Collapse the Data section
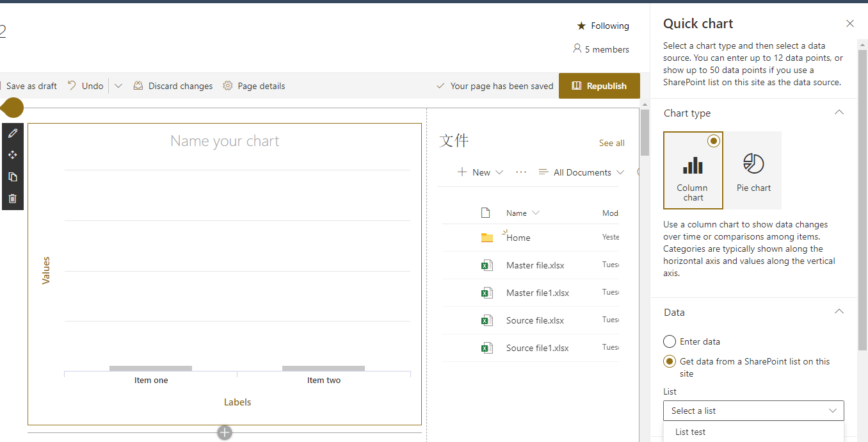 click(839, 312)
